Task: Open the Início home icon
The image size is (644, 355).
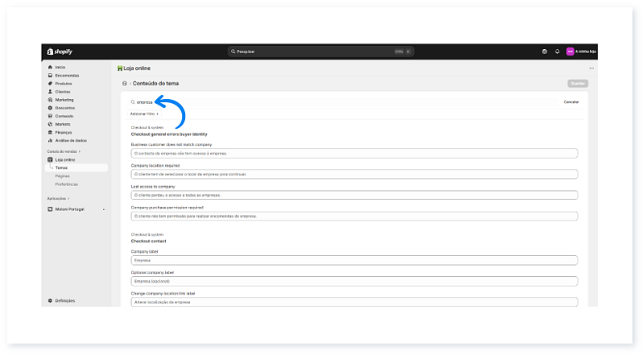Action: (x=50, y=67)
